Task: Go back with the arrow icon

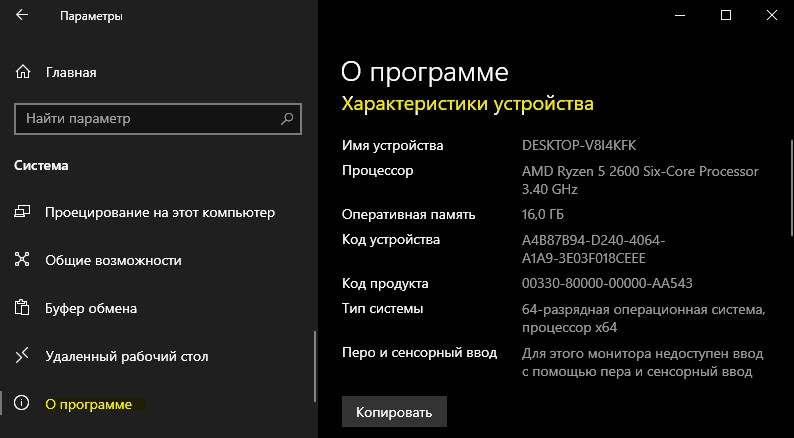Action: coord(22,15)
